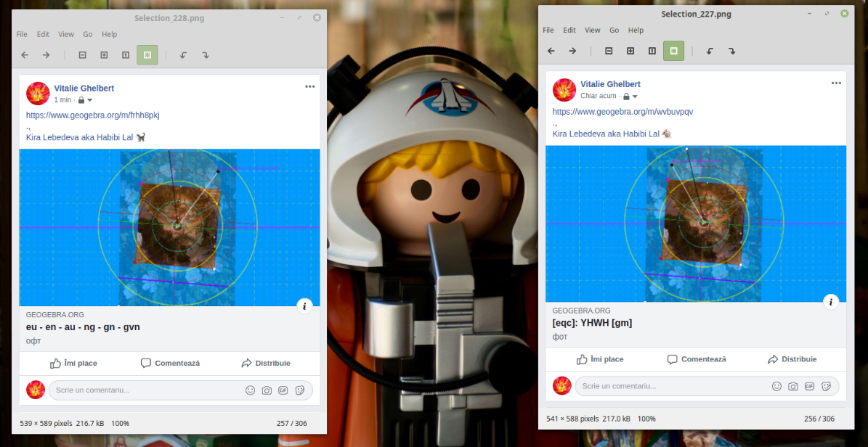Go to previous image in Selection_228.png window
868x447 pixels.
(x=25, y=54)
